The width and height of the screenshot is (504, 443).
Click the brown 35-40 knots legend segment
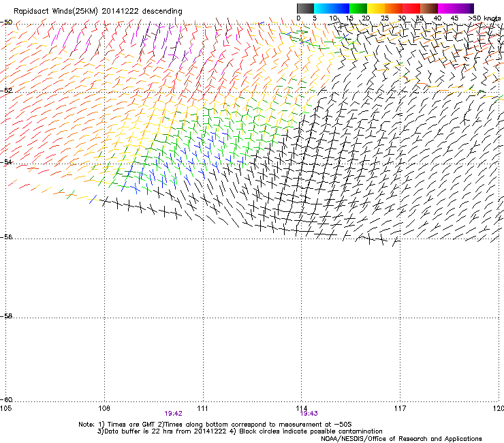[429, 8]
